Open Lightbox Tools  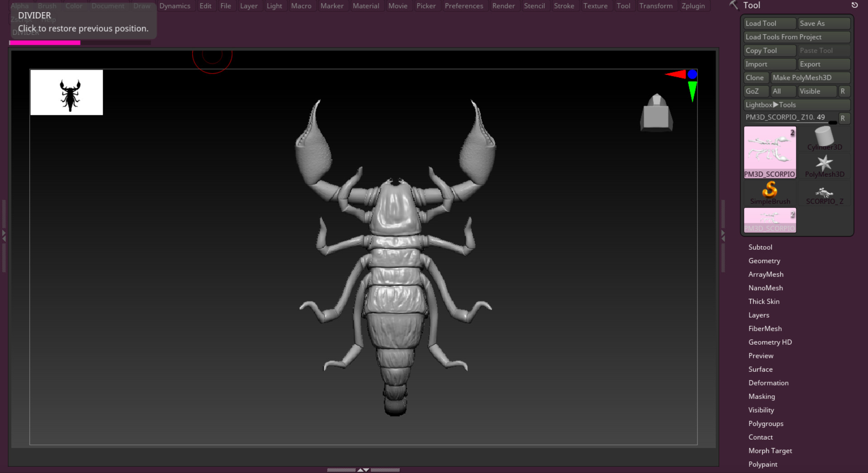[x=797, y=105]
